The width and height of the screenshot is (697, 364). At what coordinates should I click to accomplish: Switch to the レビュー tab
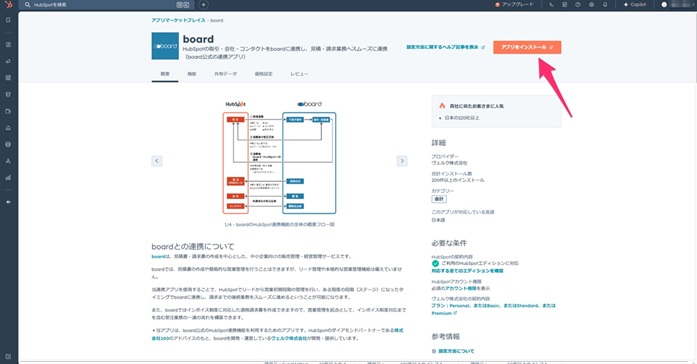tap(299, 74)
